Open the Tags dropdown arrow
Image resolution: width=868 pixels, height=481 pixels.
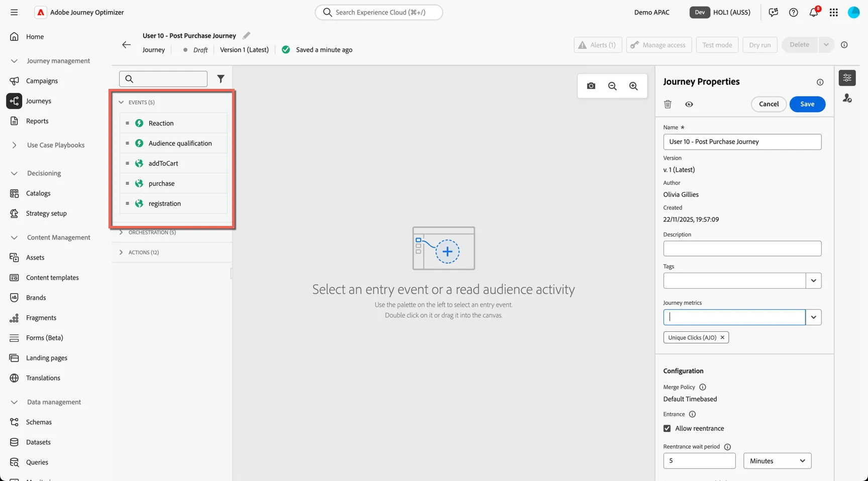813,281
